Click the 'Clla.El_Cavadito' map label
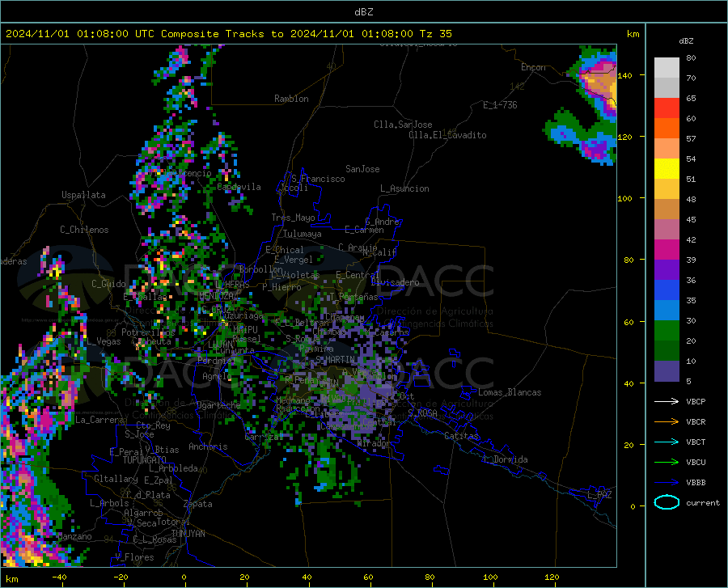This screenshot has height=588, width=728. [447, 135]
